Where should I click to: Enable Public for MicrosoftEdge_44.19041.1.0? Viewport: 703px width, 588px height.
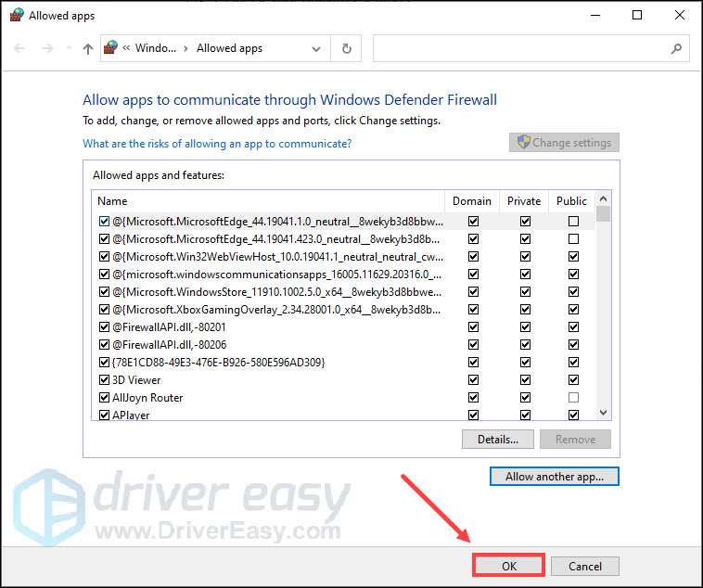(x=573, y=221)
